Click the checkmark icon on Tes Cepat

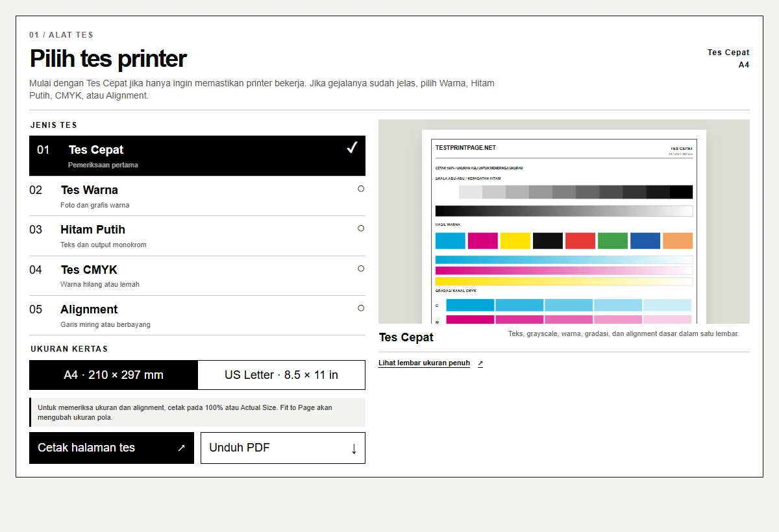352,149
